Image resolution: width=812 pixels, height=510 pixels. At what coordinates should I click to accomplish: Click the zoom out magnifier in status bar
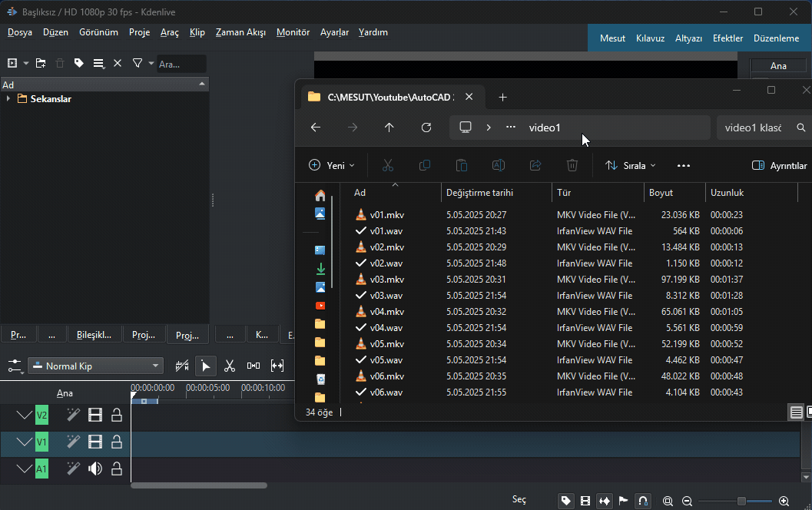pos(688,501)
